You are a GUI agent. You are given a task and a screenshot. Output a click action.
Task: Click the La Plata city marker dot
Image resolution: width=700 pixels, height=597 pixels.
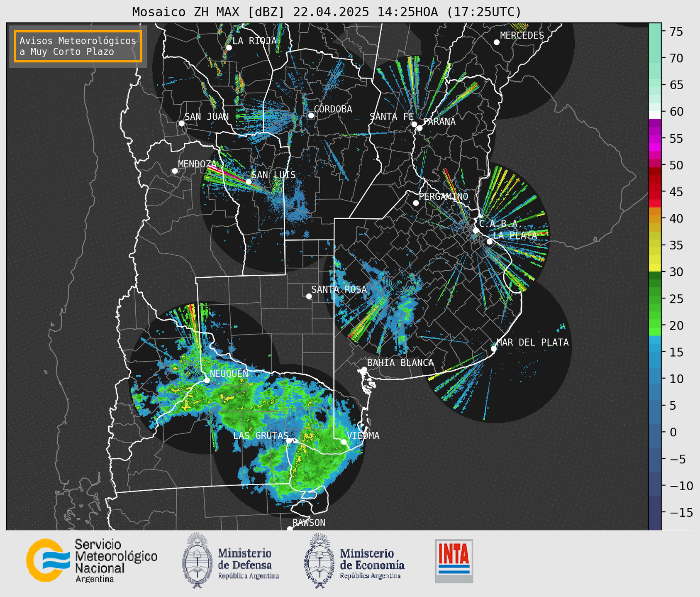tap(490, 242)
